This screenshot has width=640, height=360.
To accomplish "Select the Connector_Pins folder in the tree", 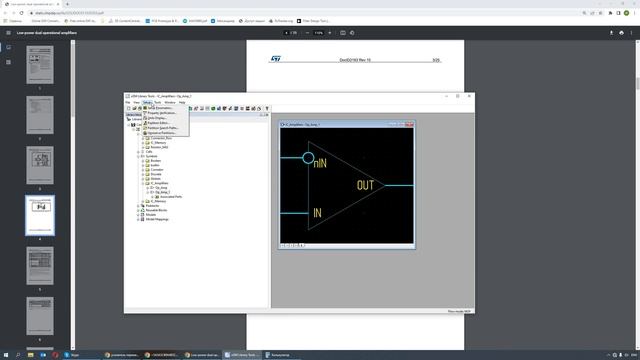I will point(161,138).
